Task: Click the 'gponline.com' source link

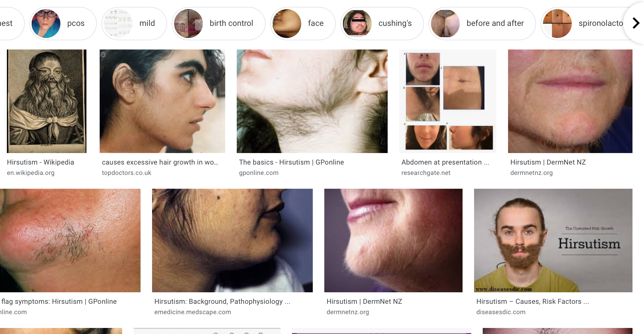Action: (259, 173)
